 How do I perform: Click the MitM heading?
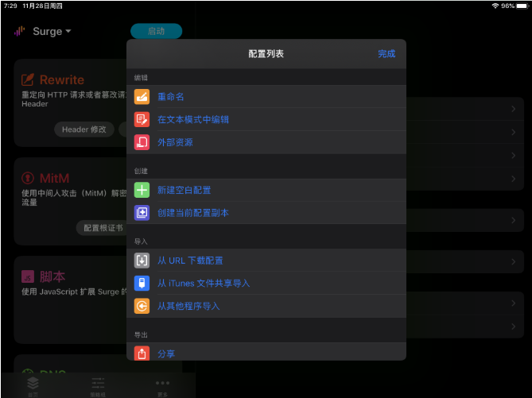click(x=55, y=178)
